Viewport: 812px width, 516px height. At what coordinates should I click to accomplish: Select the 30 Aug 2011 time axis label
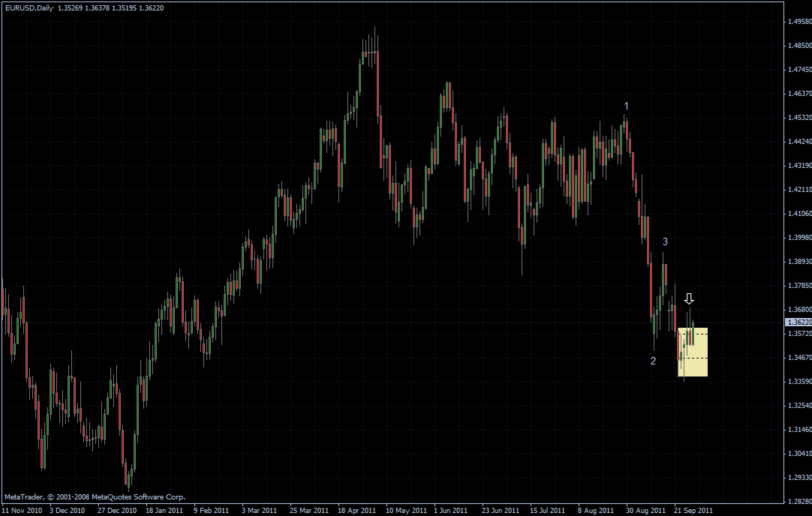[x=645, y=510]
